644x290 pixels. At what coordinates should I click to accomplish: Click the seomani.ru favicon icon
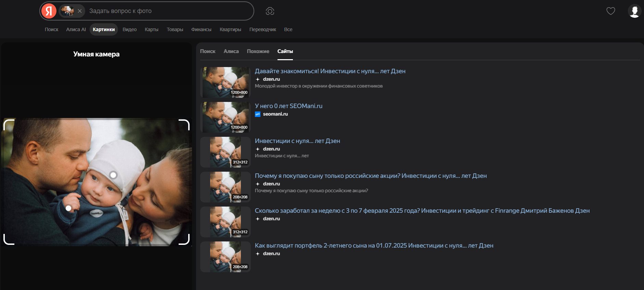[x=258, y=114]
